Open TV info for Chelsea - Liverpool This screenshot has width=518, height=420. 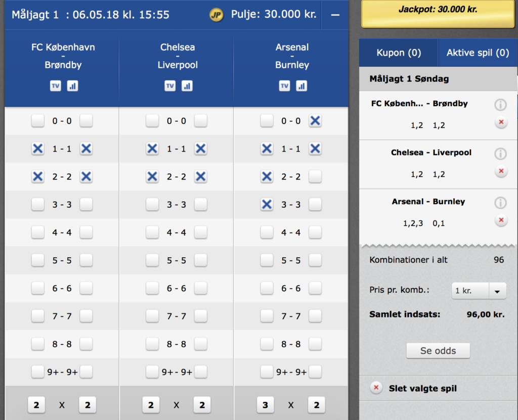click(x=170, y=86)
